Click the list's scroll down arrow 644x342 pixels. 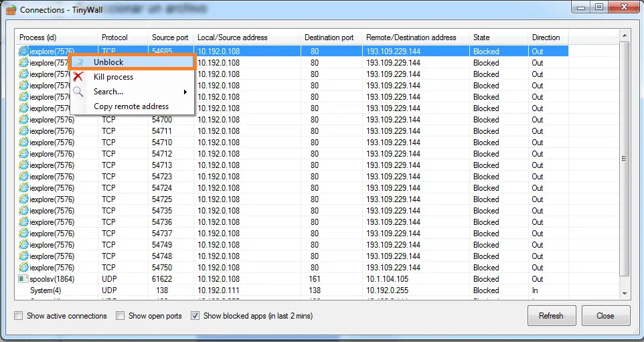click(625, 293)
